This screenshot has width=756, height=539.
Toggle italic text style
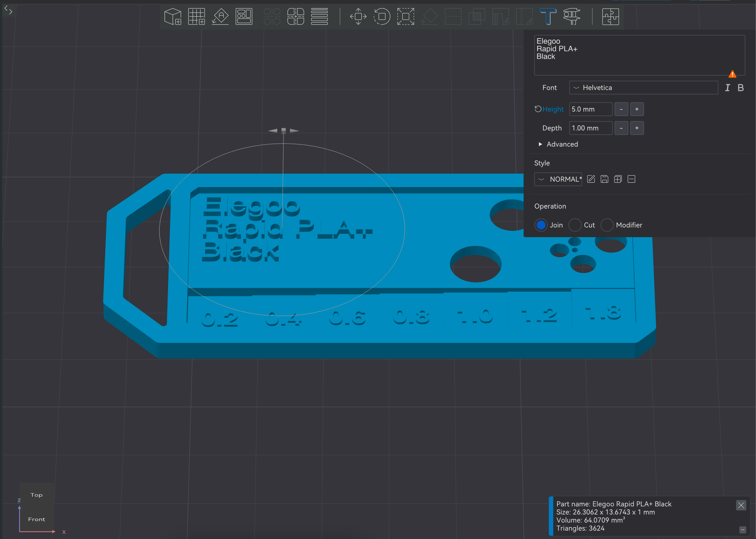click(727, 88)
